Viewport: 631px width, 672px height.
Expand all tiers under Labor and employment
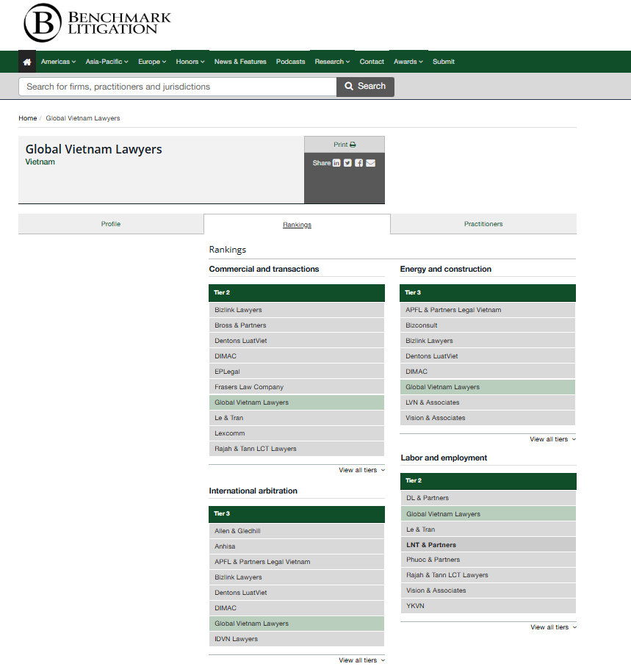pos(553,627)
